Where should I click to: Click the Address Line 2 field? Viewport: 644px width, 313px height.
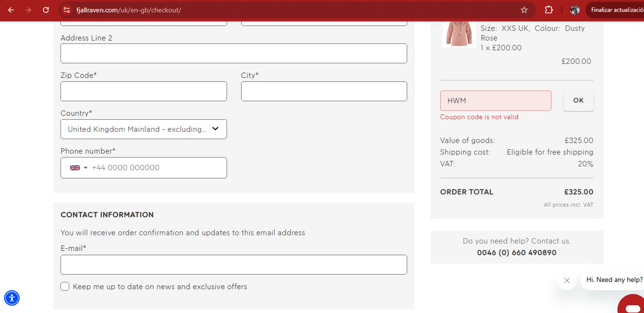click(x=234, y=53)
